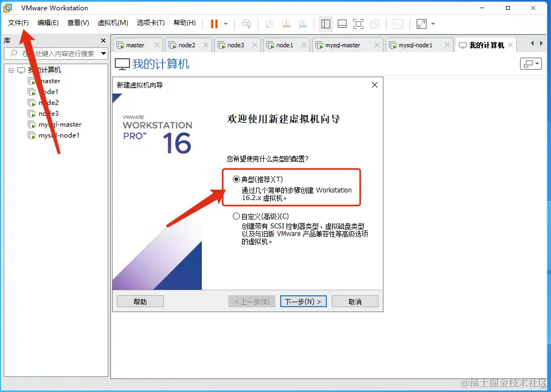551x392 pixels.
Task: Click the stretch guest display icon
Action: [421, 24]
